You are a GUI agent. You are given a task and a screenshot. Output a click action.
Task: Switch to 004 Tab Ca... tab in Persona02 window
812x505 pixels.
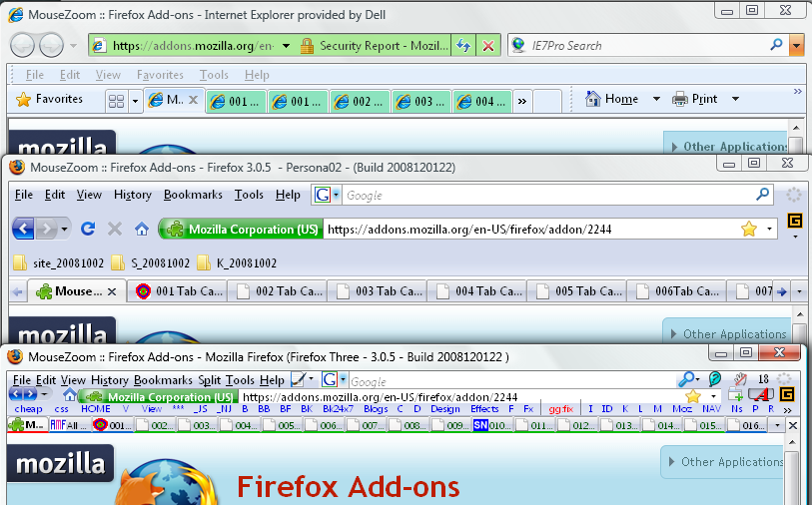[x=478, y=291]
